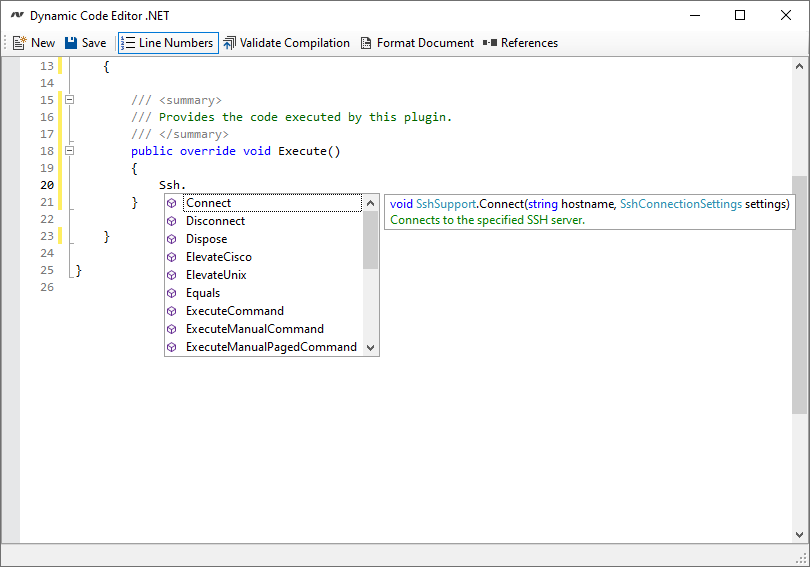Click SshConnectionSettings type in the tooltip
Image resolution: width=810 pixels, height=567 pixels.
(x=681, y=204)
